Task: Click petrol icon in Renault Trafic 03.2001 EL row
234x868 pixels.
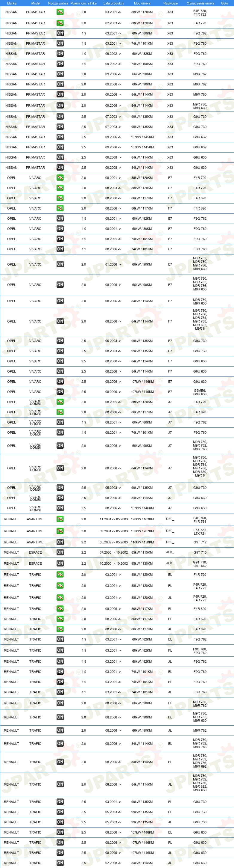Action: tap(60, 575)
